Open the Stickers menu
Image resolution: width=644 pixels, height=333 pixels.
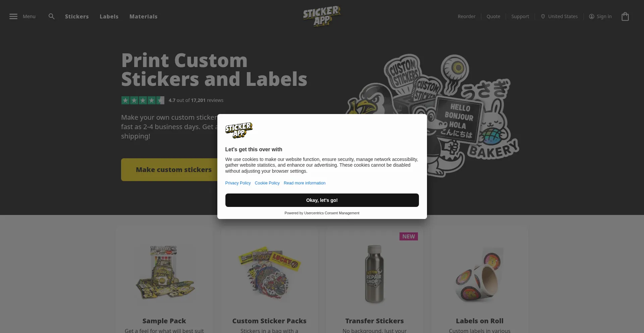77,16
